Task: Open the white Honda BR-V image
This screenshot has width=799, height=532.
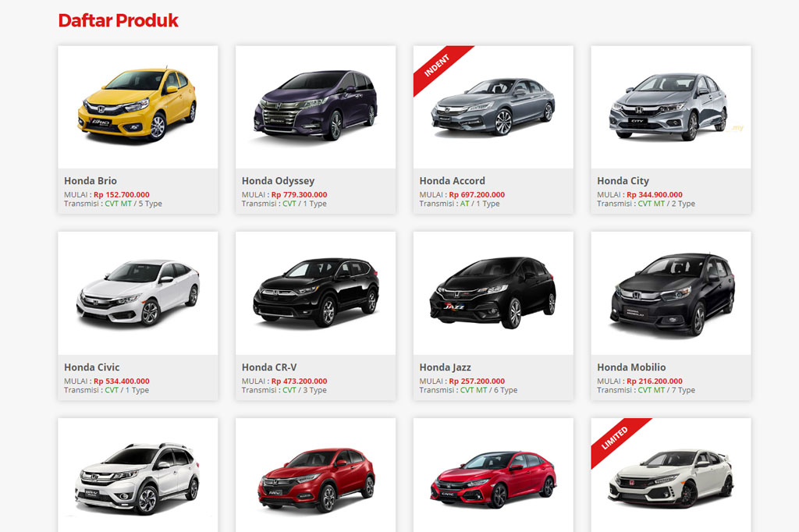Action: pyautogui.click(x=137, y=478)
